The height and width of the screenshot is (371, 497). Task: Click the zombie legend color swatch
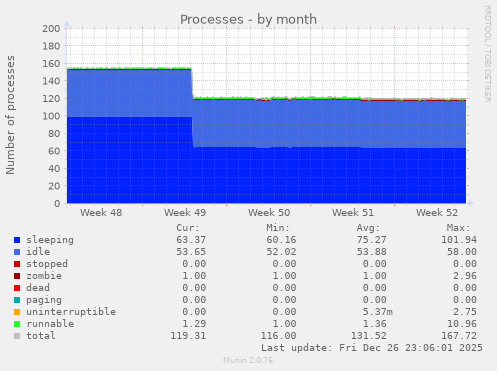pyautogui.click(x=17, y=276)
